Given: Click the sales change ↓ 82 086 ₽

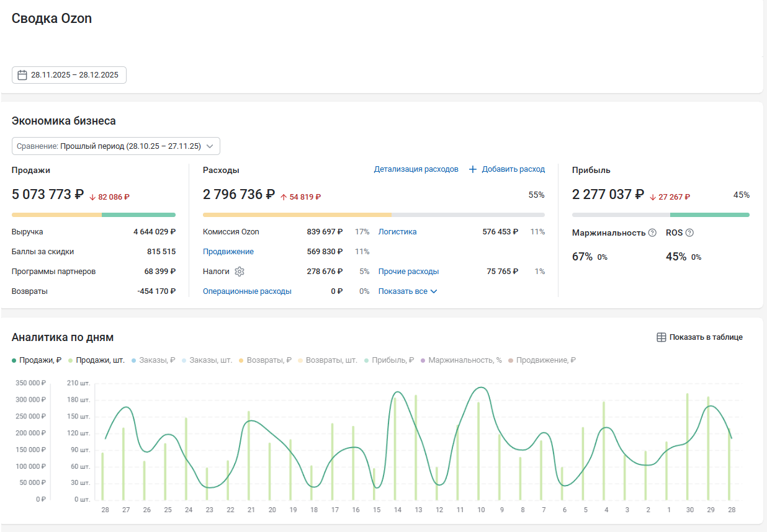Looking at the screenshot, I should (109, 197).
